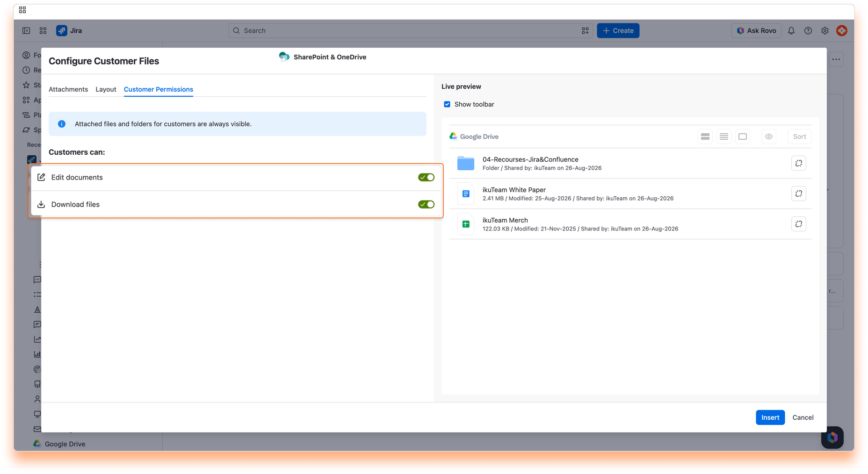Click the action icon for 04-Recourses-Jira&Confluence folder
The image size is (868, 474).
pos(798,163)
